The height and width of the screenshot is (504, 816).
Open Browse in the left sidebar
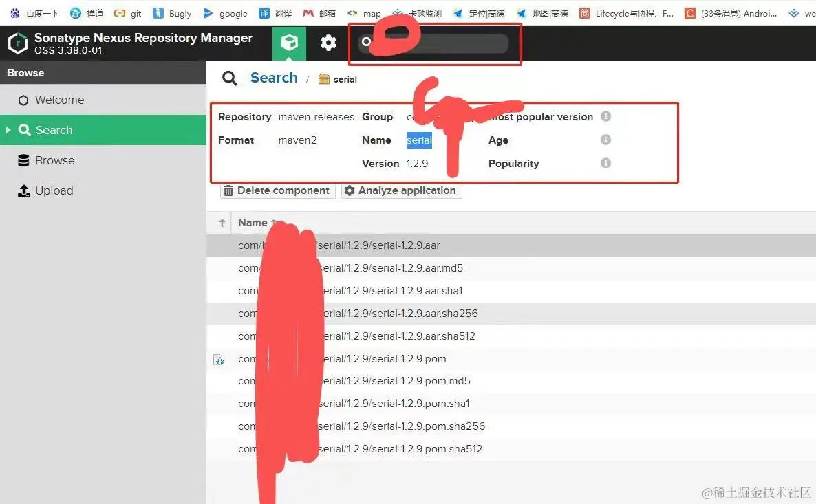[103, 160]
